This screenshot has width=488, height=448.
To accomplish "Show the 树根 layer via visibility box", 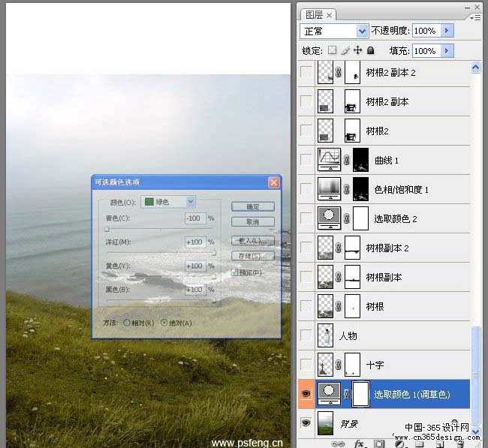I will [306, 306].
